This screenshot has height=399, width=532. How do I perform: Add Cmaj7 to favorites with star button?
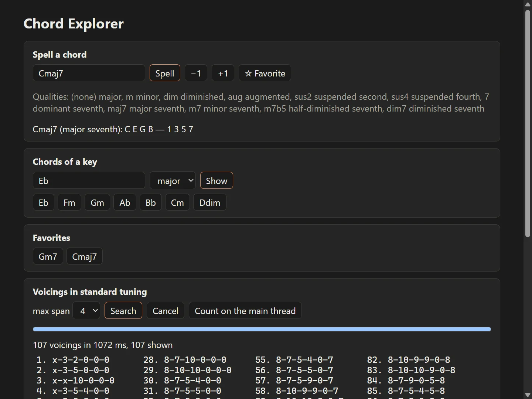(265, 73)
